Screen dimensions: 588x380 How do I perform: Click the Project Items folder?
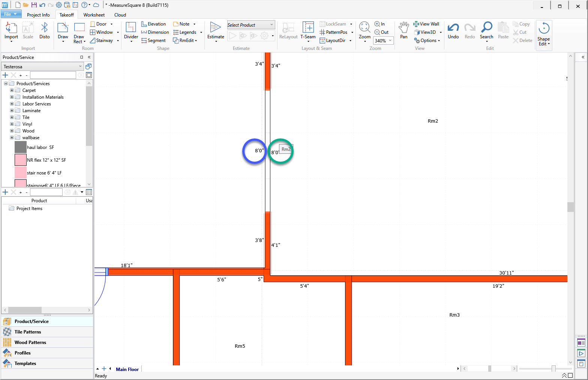pyautogui.click(x=25, y=209)
